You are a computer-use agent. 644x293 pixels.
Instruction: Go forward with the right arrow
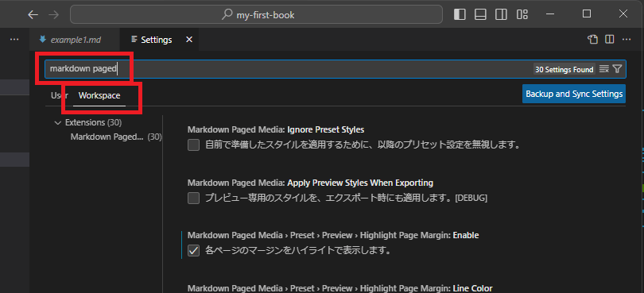click(x=54, y=15)
